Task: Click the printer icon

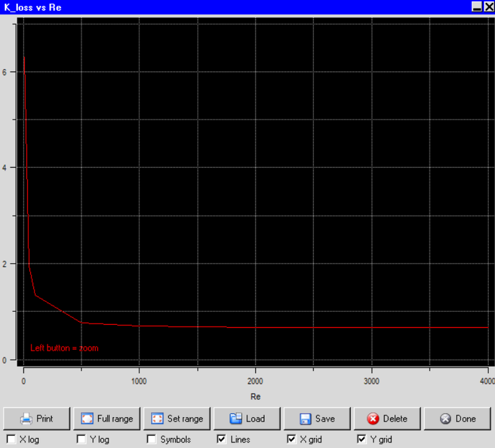Action: 26,419
